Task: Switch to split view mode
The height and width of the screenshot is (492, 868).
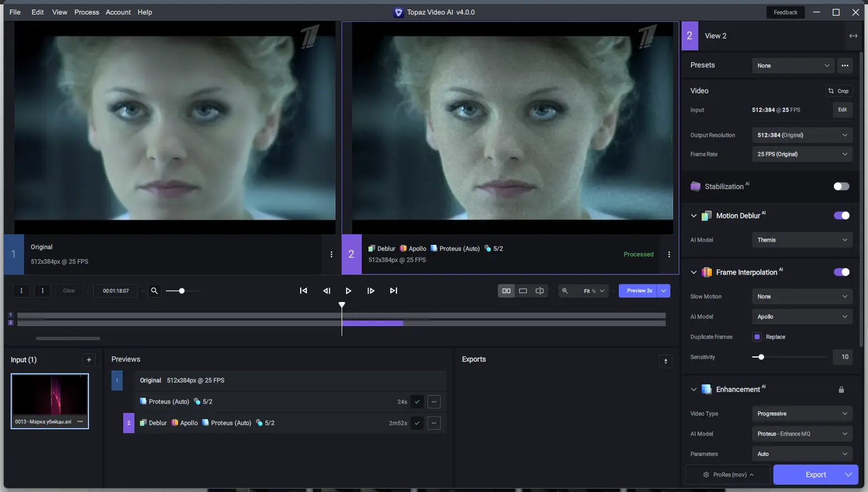Action: point(540,291)
